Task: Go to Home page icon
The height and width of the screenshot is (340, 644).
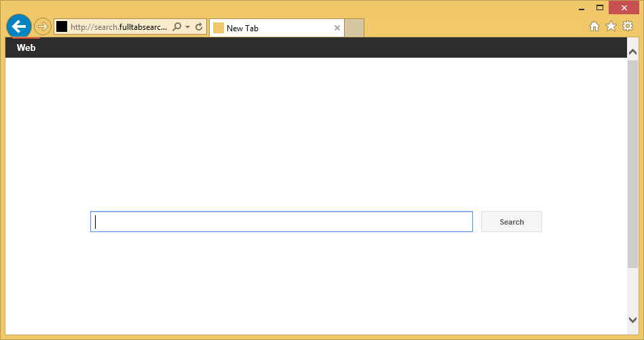Action: [x=594, y=26]
